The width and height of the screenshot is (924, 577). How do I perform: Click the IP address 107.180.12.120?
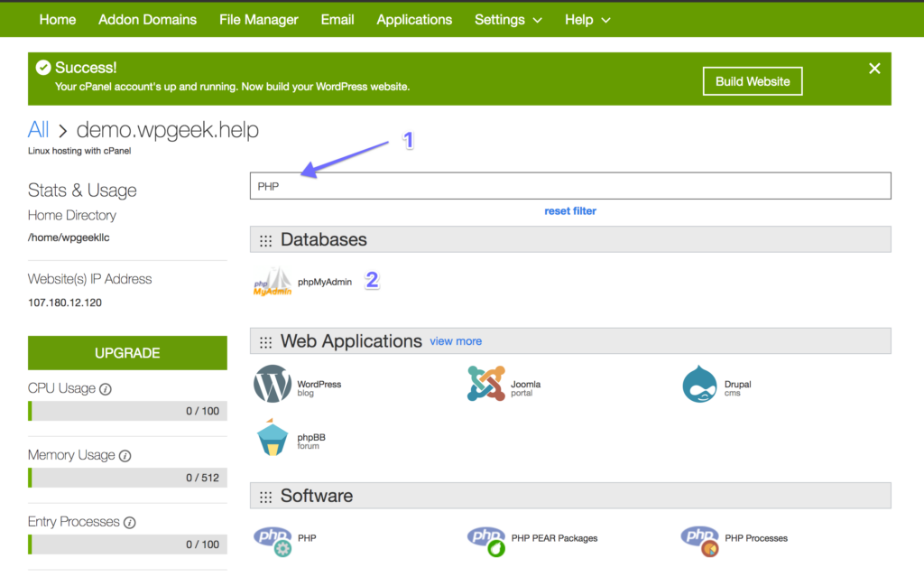click(x=65, y=302)
